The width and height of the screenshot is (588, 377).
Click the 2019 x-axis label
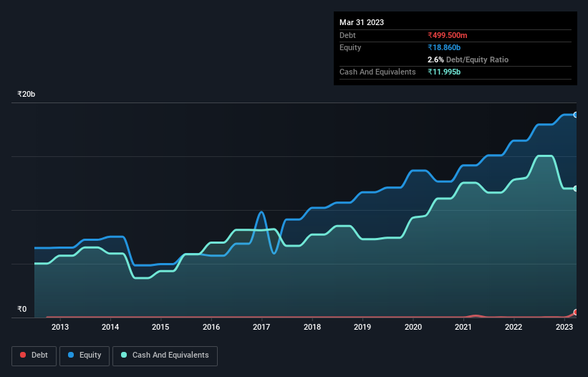point(362,327)
